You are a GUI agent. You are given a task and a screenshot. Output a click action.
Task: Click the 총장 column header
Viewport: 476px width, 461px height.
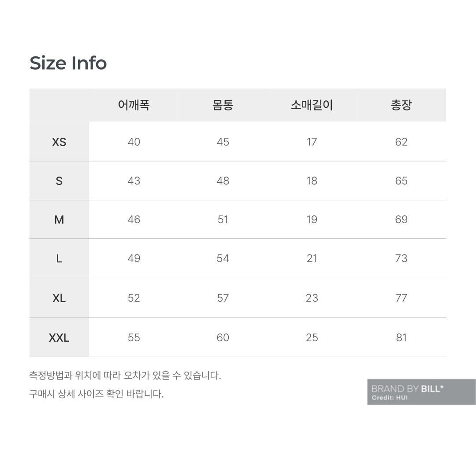(401, 105)
